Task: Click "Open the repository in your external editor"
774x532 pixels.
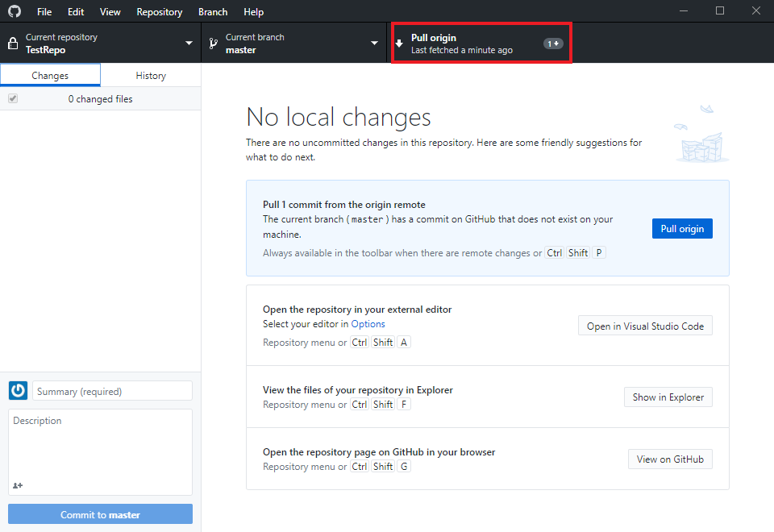Action: click(x=357, y=310)
